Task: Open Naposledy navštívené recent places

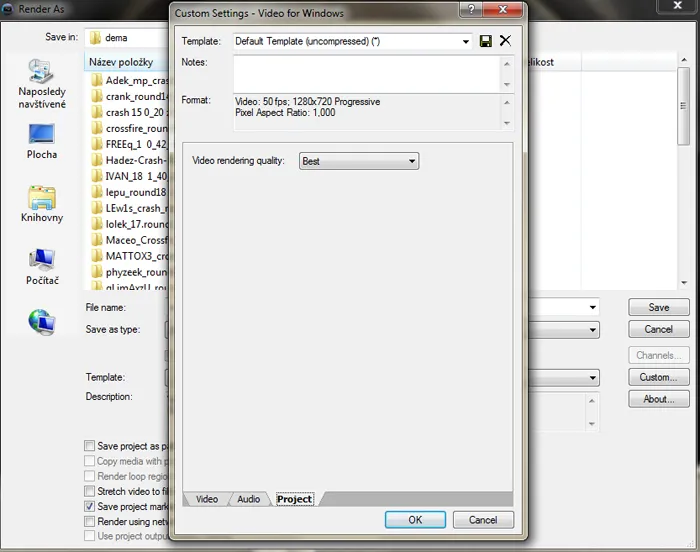Action: tap(42, 84)
